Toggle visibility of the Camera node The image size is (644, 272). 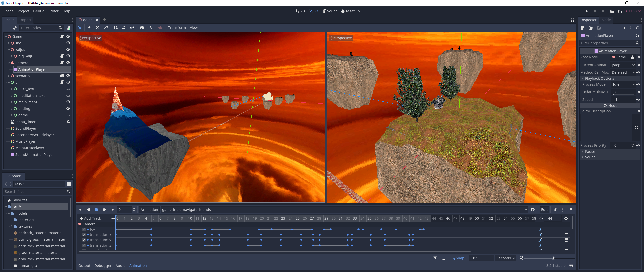68,63
